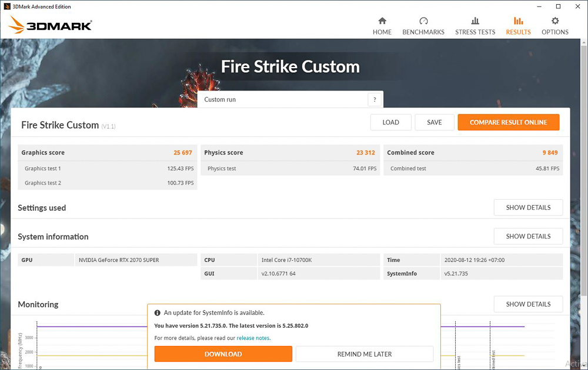Select the RESULTS tab label
Image resolution: width=588 pixels, height=370 pixels.
[518, 32]
